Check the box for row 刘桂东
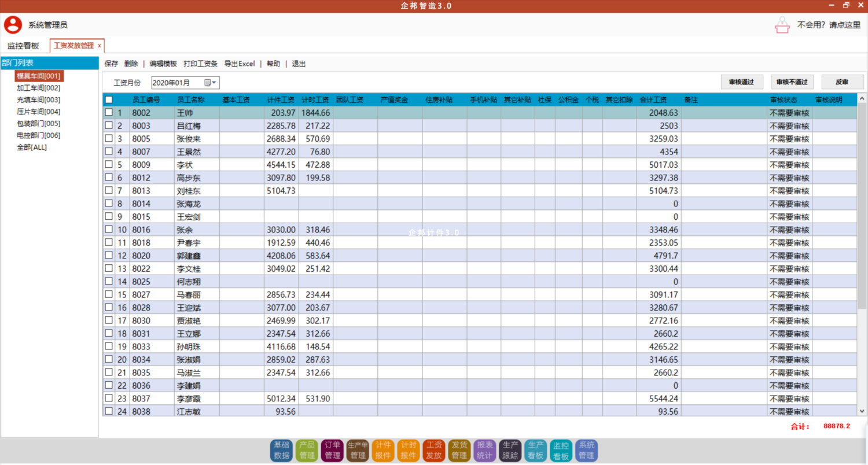The image size is (868, 465). coord(109,190)
